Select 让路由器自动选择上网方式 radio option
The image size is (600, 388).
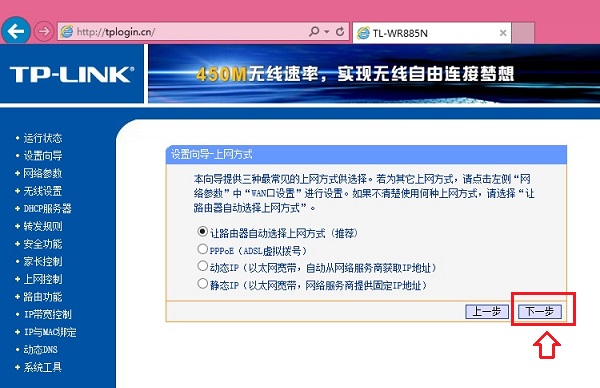pos(202,231)
